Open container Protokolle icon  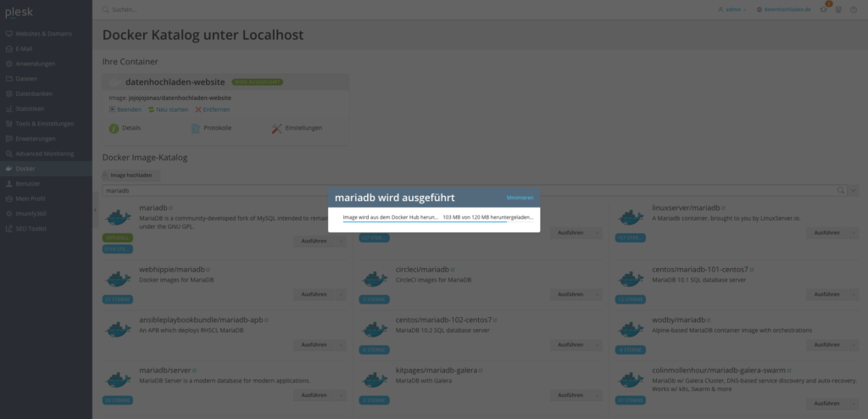click(x=196, y=128)
